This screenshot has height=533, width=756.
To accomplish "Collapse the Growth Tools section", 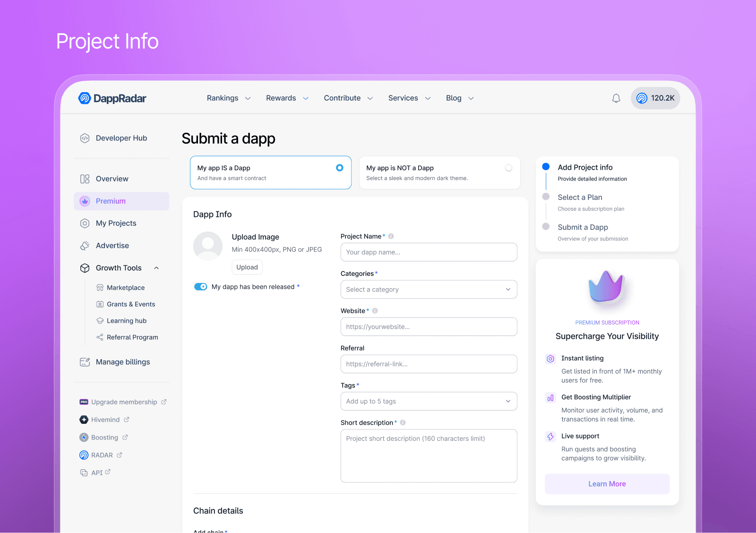I will click(x=156, y=268).
